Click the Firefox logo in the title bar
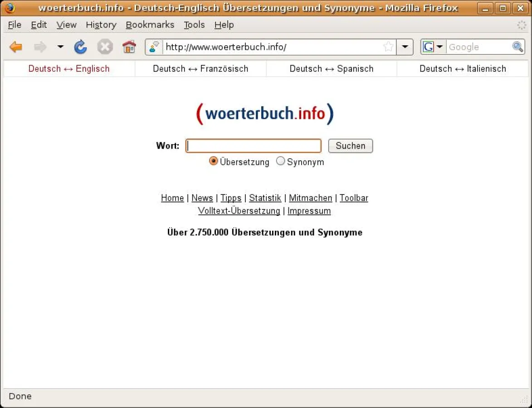Image resolution: width=532 pixels, height=408 pixels. click(10, 8)
